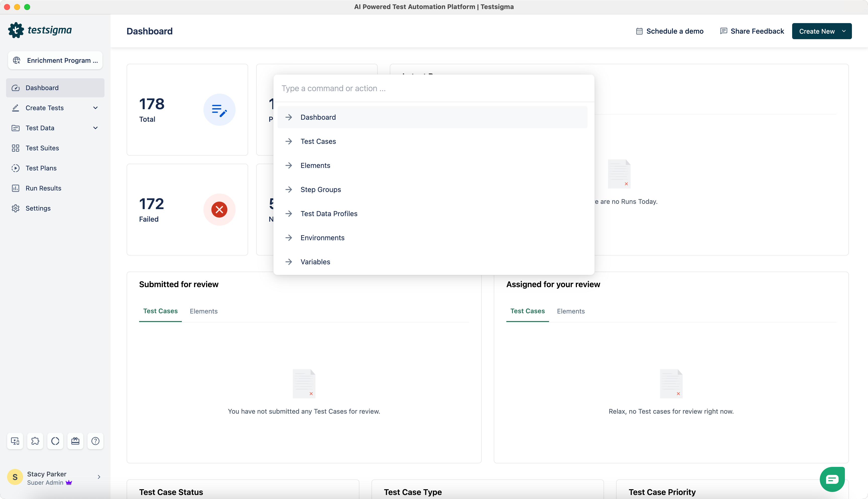
Task: Click the testsigma gear logo
Action: 16,30
